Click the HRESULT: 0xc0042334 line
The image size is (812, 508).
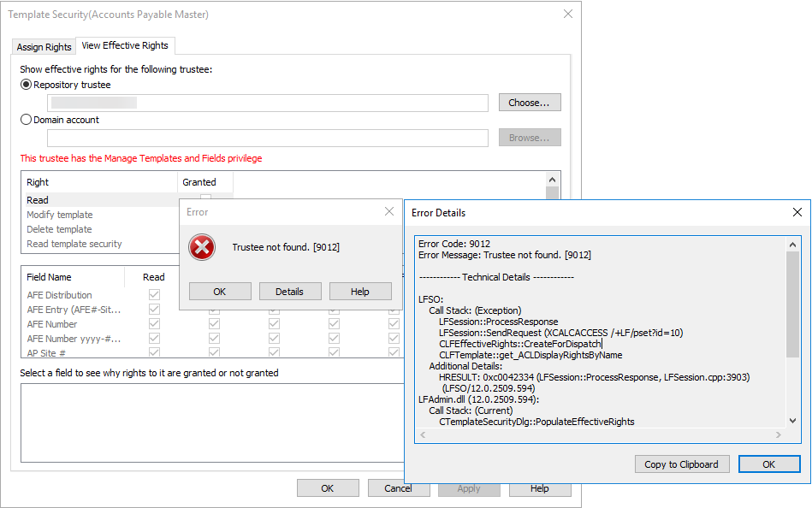click(x=594, y=377)
